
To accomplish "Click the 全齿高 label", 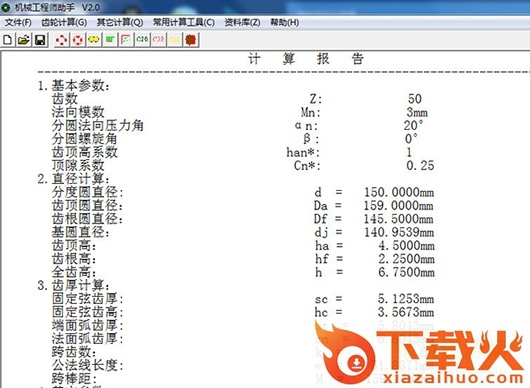I will coord(74,272).
